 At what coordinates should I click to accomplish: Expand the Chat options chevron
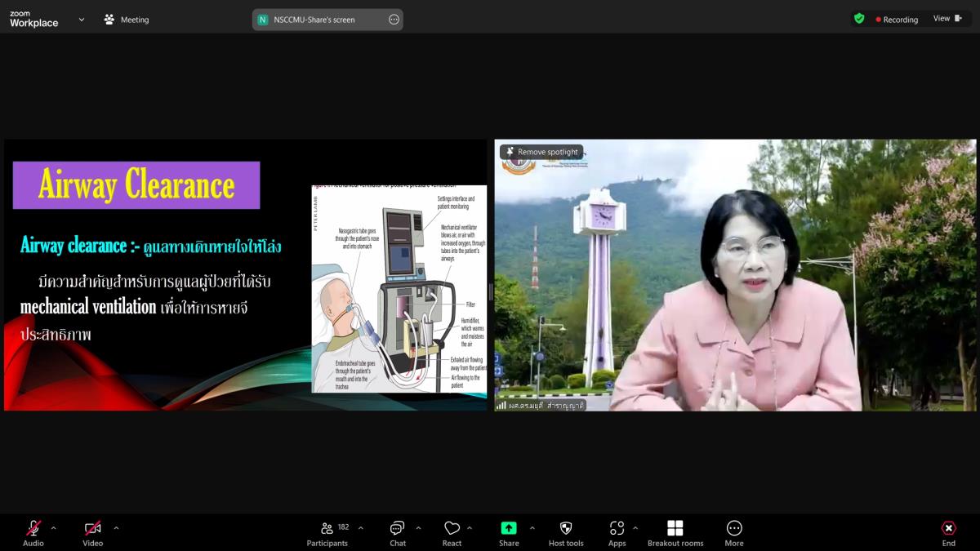(419, 528)
